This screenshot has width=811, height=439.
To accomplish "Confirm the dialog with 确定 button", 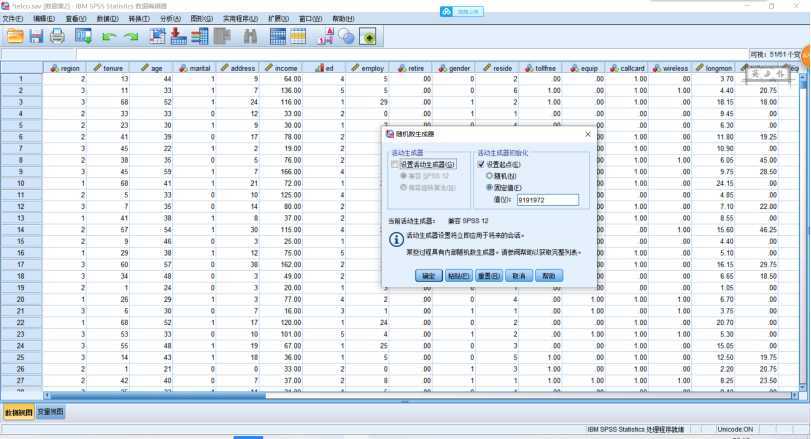I will [428, 276].
